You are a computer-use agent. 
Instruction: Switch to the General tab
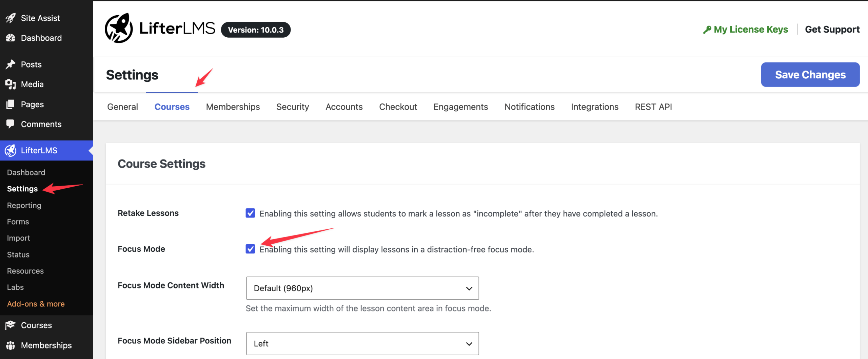pyautogui.click(x=122, y=107)
